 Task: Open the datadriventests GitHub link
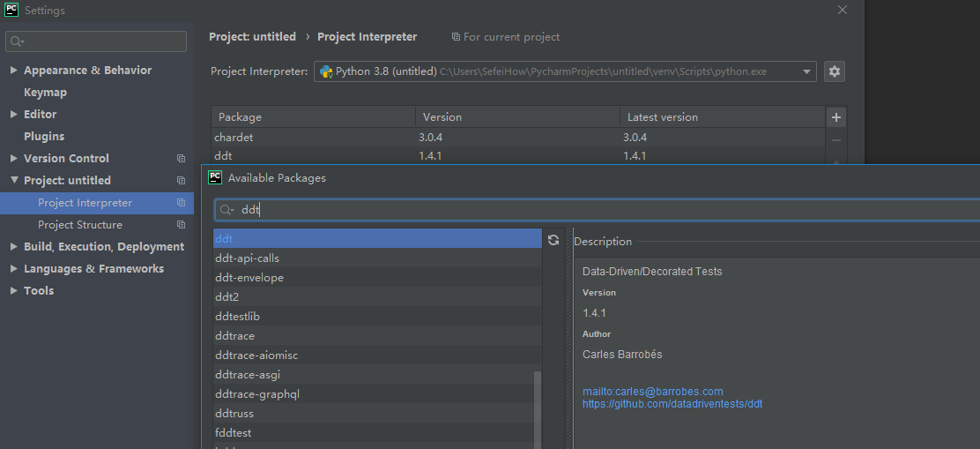click(x=672, y=404)
